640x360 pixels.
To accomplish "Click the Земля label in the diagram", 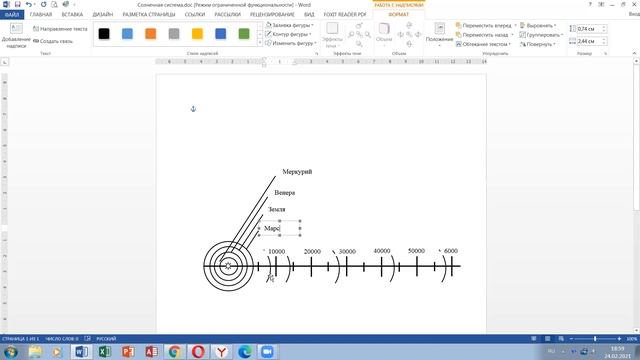I will click(277, 209).
